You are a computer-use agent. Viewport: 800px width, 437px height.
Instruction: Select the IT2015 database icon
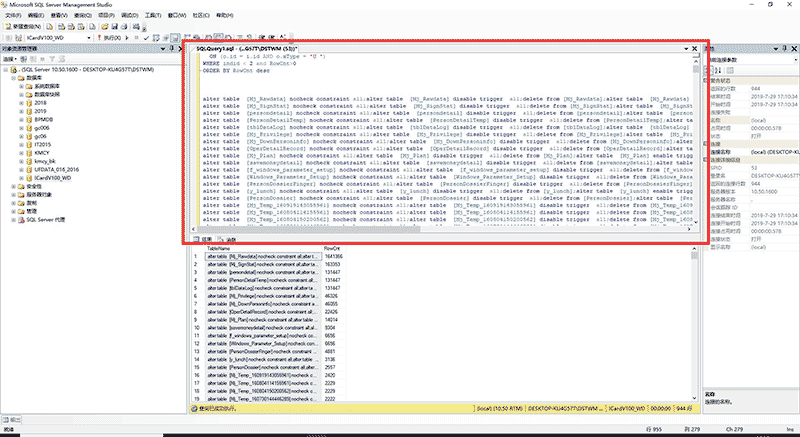point(29,145)
